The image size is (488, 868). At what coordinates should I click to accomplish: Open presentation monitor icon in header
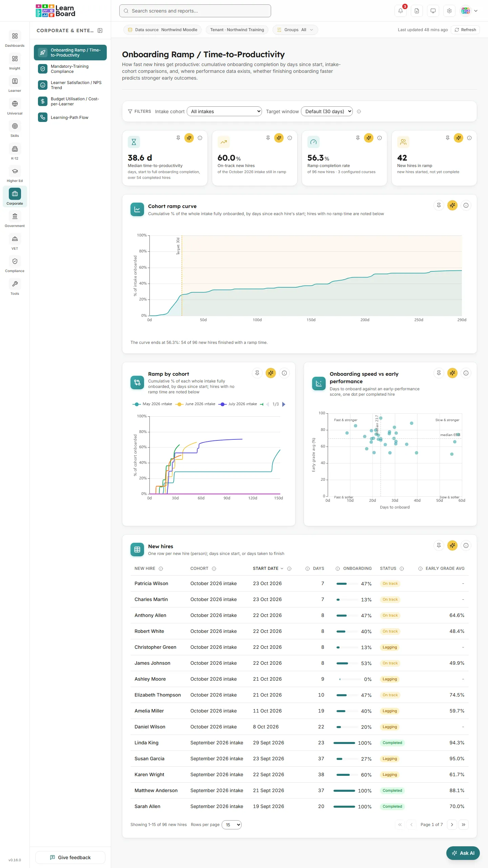433,11
